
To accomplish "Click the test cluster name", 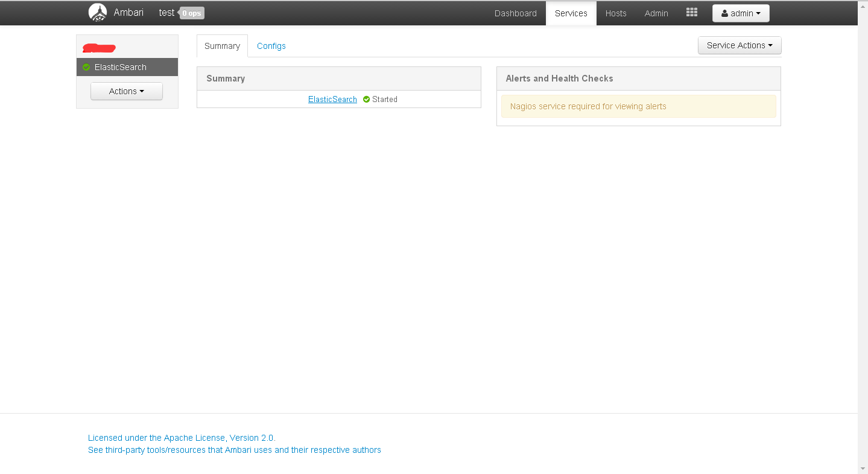I will tap(166, 13).
